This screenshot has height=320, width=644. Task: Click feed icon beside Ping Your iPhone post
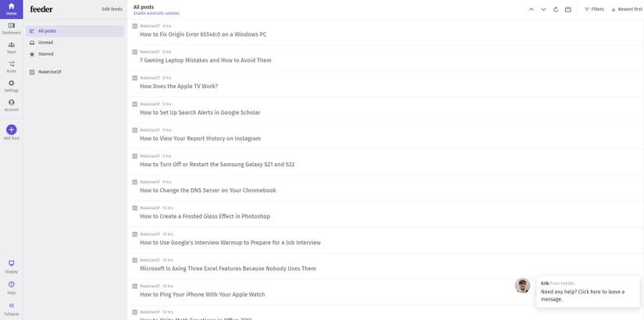point(135,286)
